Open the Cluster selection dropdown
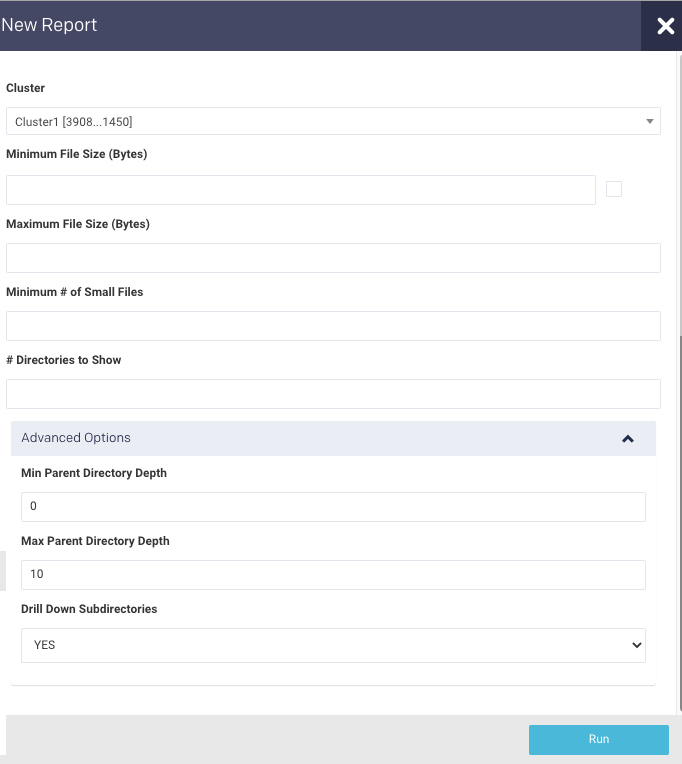Screen dimensions: 682x764 333,121
